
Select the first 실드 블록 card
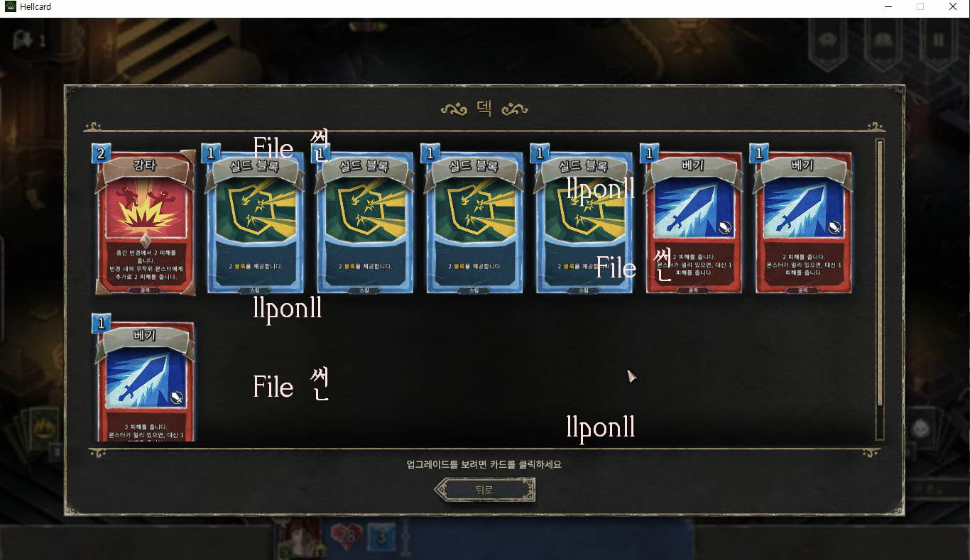[x=255, y=222]
